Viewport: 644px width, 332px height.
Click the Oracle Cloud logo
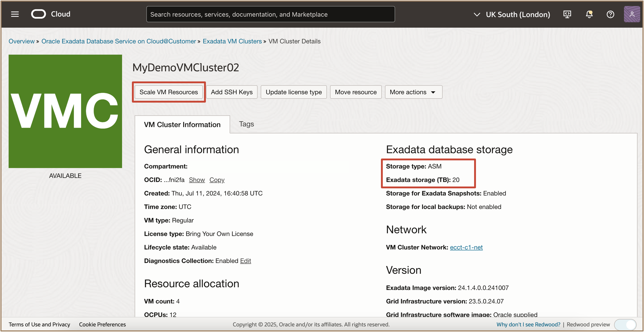pyautogui.click(x=38, y=14)
